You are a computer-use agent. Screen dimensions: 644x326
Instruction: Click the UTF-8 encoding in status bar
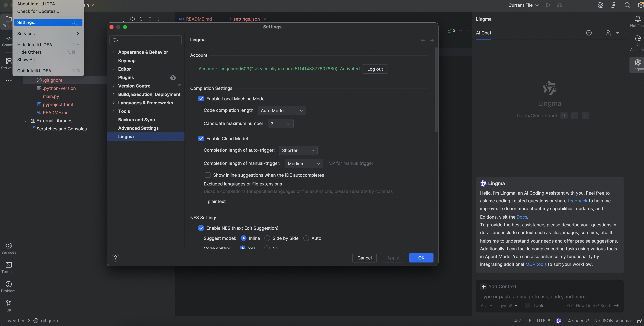tap(543, 321)
